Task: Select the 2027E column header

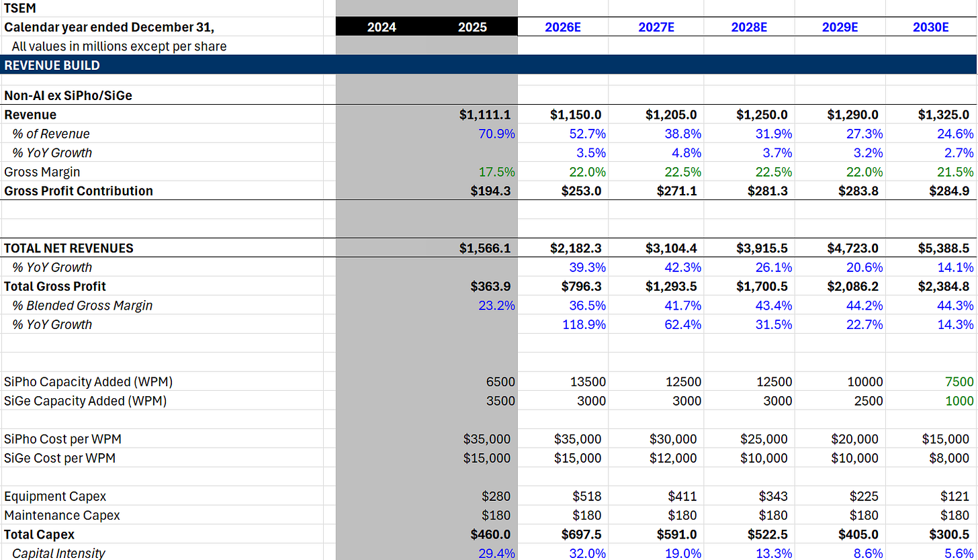Action: pos(658,27)
